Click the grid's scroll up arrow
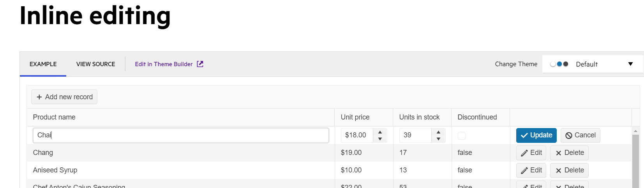The width and height of the screenshot is (644, 188). [x=635, y=131]
